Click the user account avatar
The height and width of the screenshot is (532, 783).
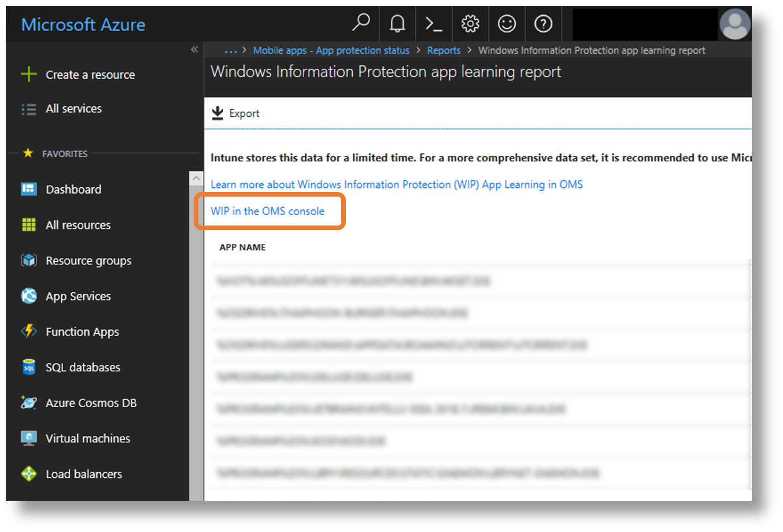click(x=734, y=24)
